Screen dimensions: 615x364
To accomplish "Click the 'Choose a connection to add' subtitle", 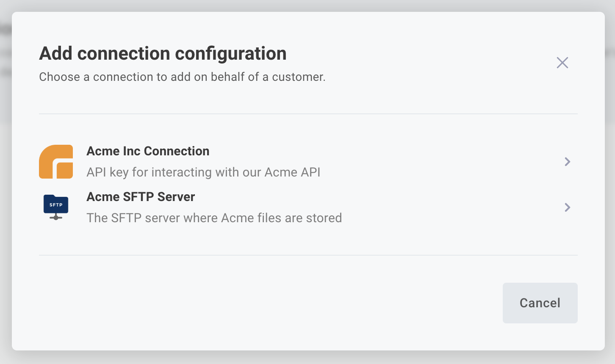I will click(182, 77).
